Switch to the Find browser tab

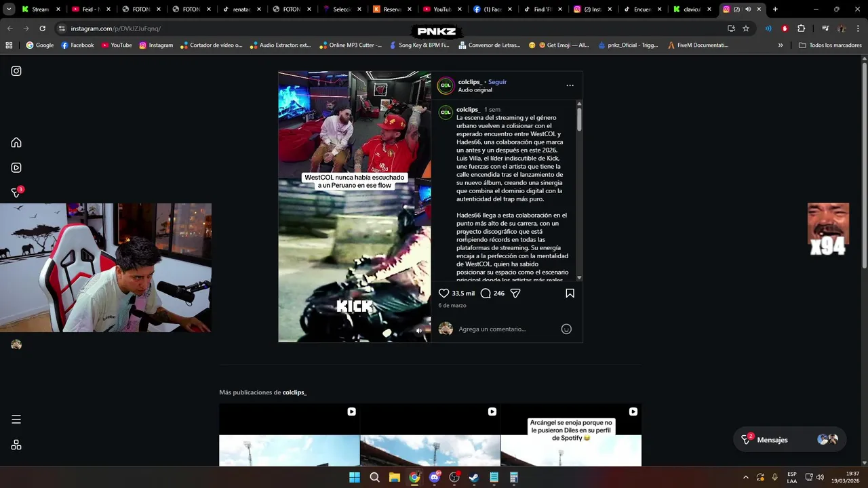click(x=542, y=9)
